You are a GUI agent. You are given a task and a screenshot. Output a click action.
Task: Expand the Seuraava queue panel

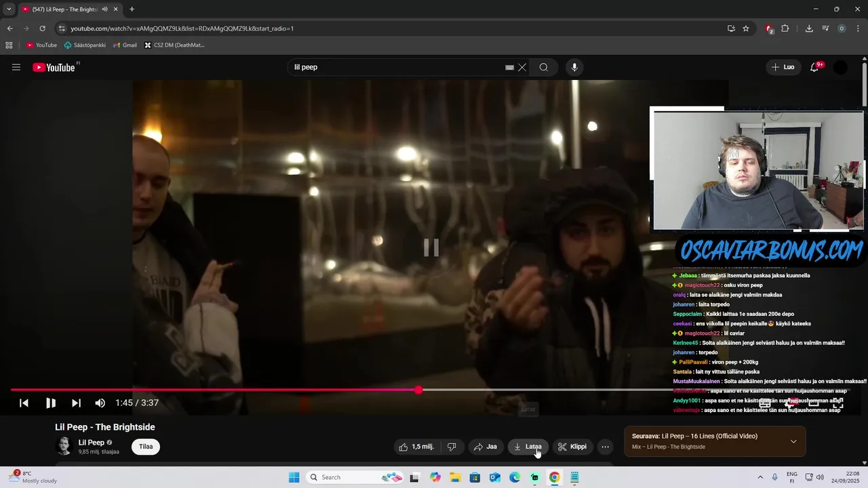point(793,441)
